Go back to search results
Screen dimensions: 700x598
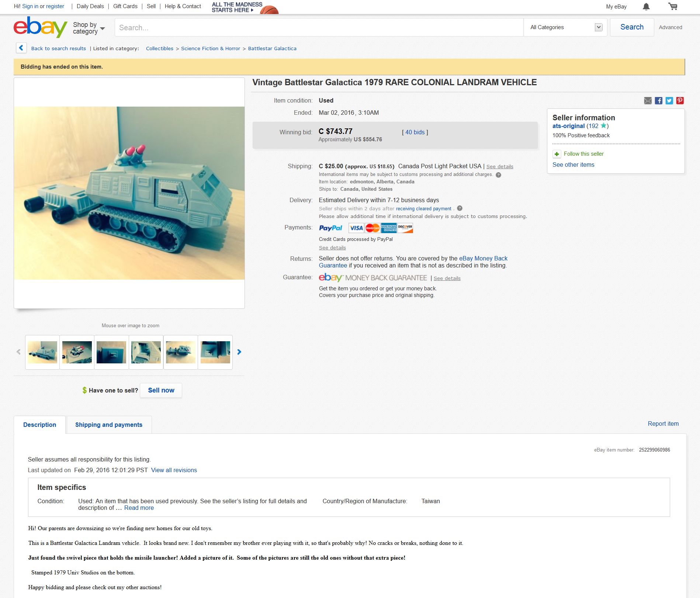click(x=59, y=48)
